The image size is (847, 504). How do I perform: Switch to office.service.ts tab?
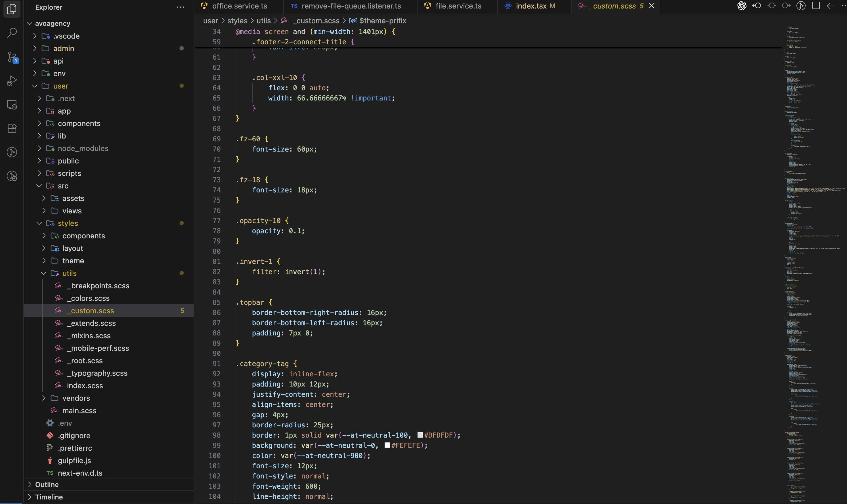tap(238, 6)
